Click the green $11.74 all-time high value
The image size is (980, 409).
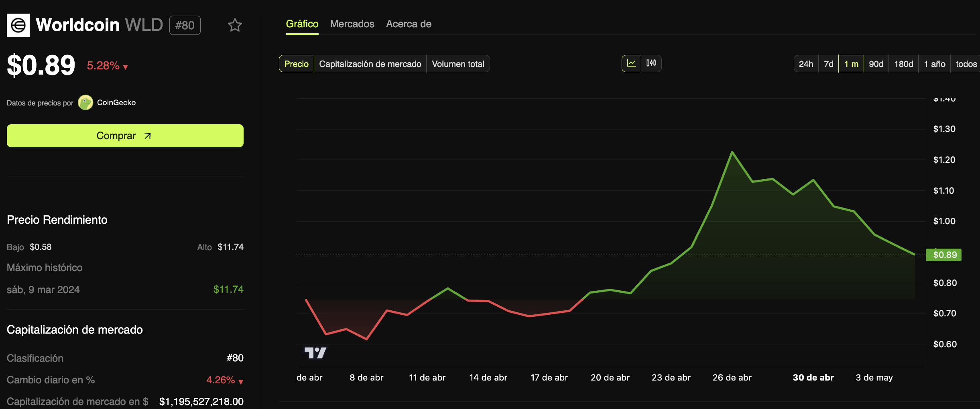coord(228,289)
